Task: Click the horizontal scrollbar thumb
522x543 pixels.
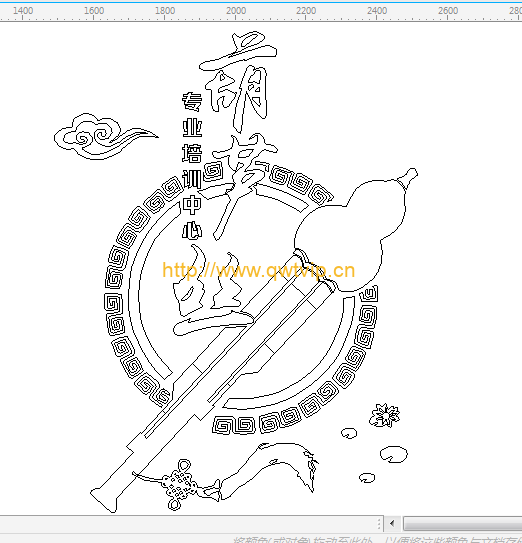Action: point(463,523)
